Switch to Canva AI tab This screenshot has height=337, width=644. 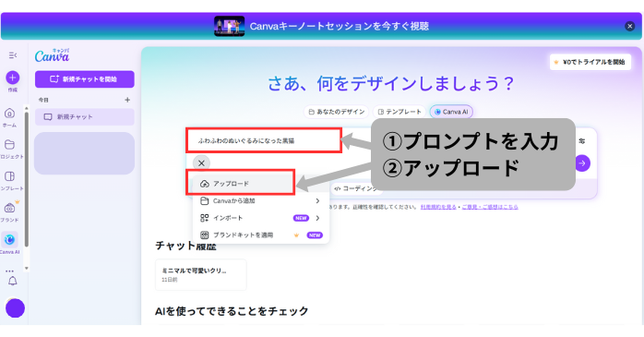[x=451, y=112]
